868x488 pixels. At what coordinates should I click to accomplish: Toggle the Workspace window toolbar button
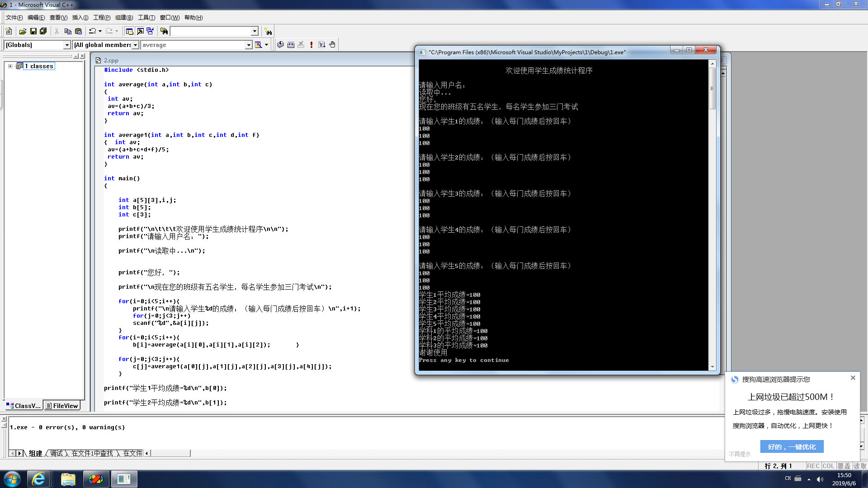[x=130, y=31]
